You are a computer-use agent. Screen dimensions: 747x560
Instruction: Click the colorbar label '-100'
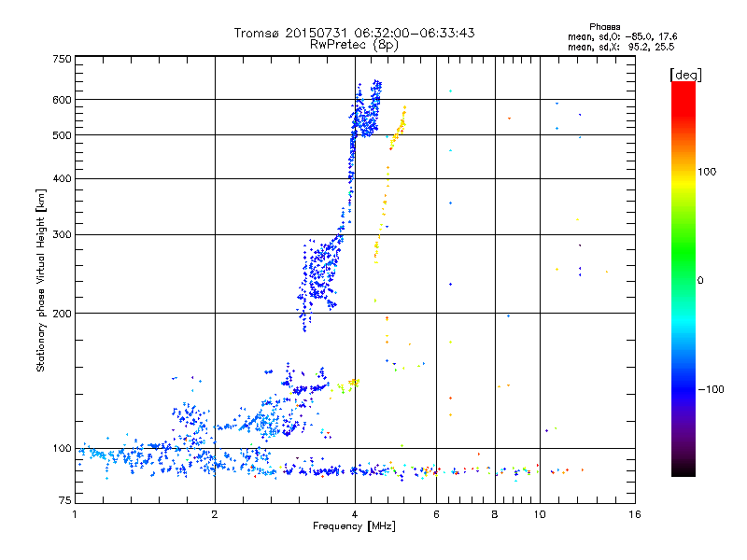coord(711,389)
